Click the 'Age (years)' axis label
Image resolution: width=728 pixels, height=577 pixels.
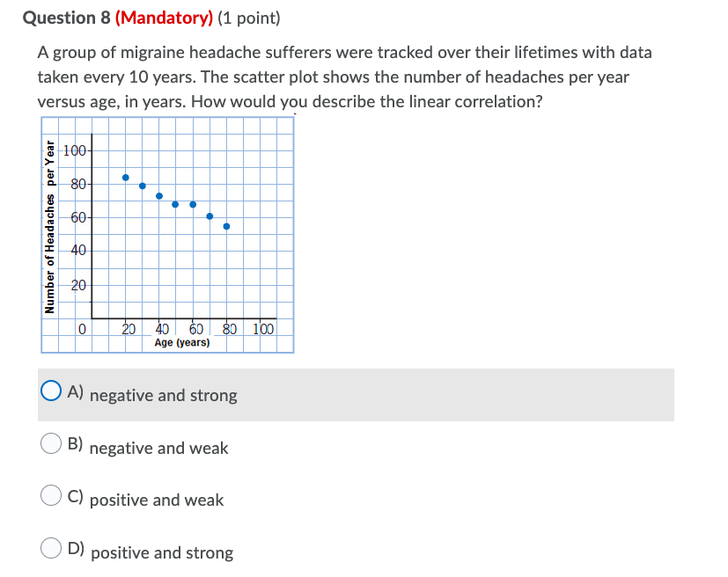(182, 342)
